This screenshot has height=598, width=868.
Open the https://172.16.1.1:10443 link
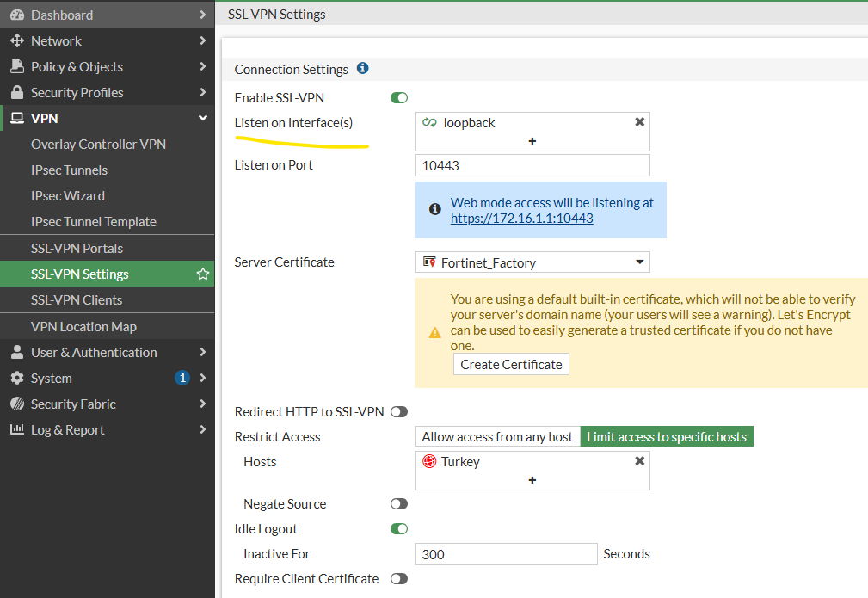click(x=521, y=219)
